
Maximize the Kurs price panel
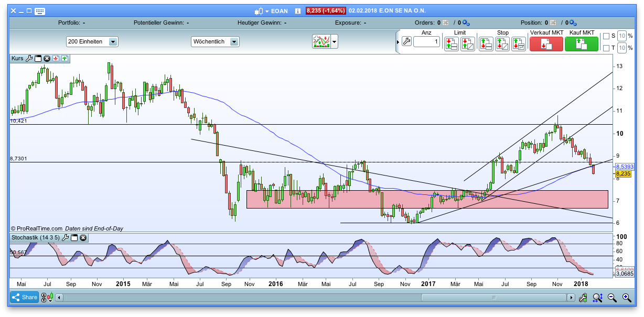(x=38, y=59)
